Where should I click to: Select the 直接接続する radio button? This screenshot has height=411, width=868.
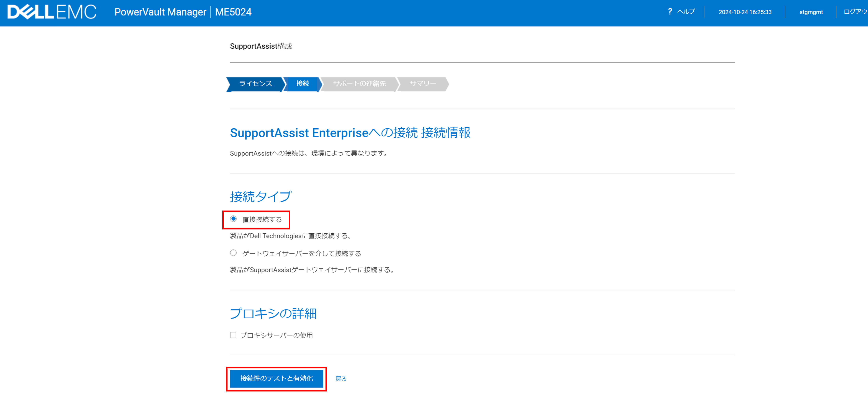[x=233, y=219]
